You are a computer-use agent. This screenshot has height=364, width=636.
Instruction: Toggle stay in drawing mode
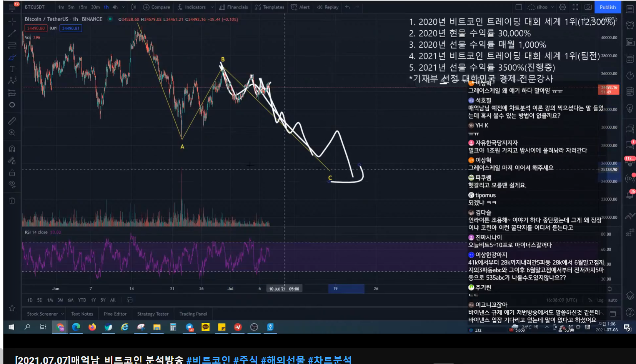click(12, 161)
